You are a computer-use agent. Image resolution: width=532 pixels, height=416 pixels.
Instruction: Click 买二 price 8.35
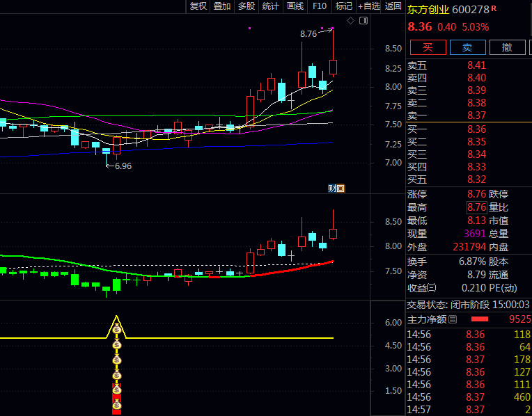pos(476,142)
